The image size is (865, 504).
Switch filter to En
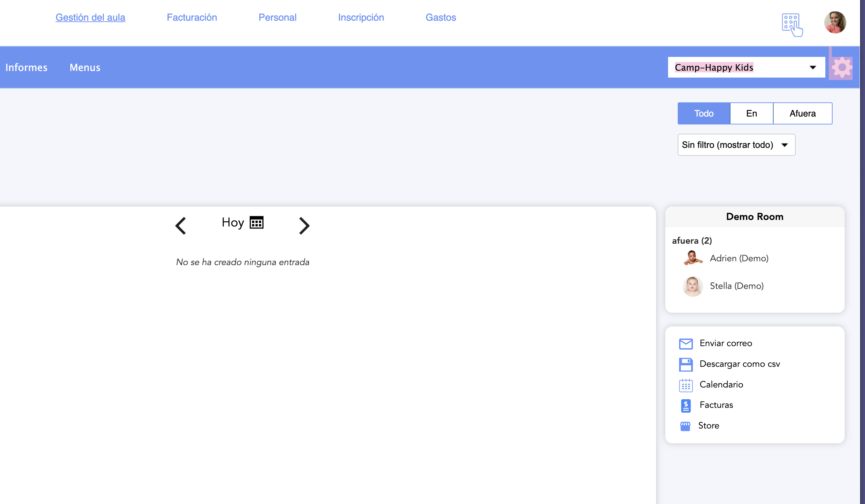[752, 113]
